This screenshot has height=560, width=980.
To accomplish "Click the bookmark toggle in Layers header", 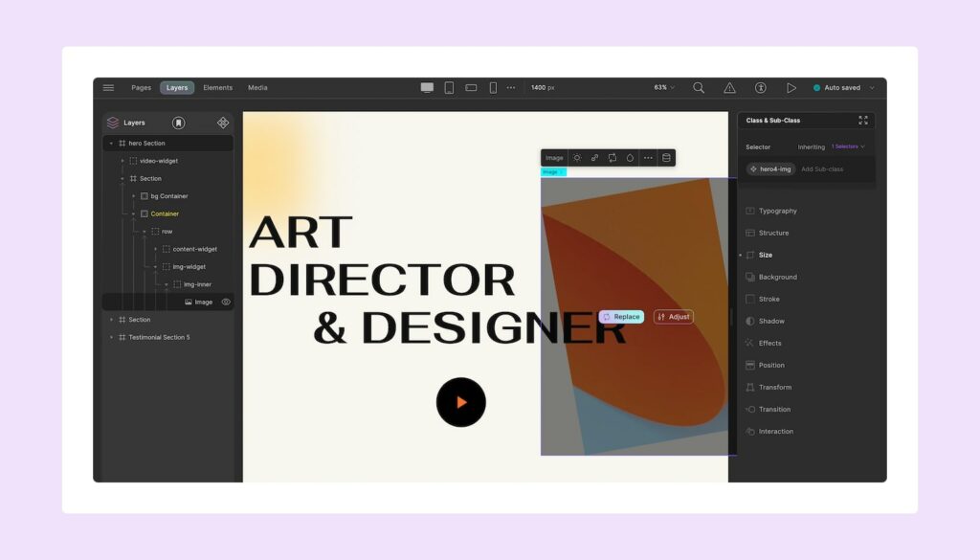I will coord(178,123).
